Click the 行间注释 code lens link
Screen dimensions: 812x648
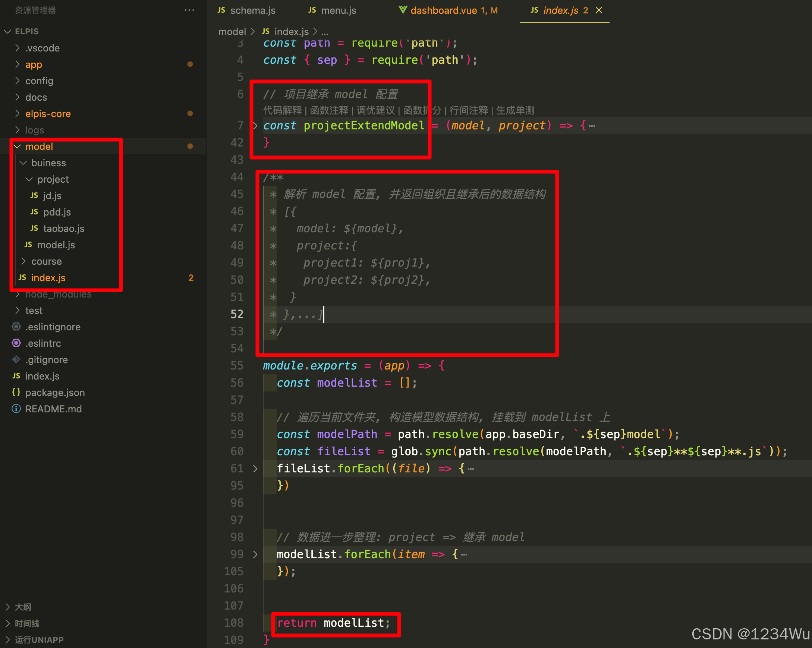[x=469, y=110]
